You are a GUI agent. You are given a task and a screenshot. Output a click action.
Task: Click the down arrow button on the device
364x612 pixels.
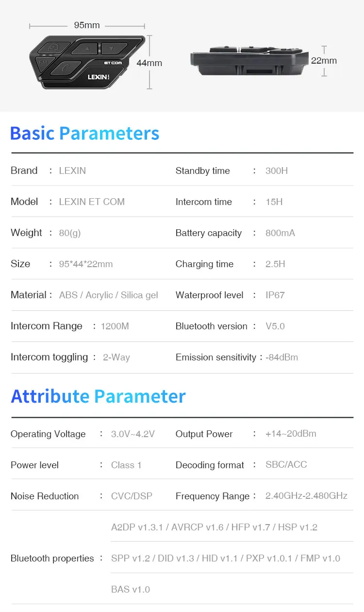point(111,48)
